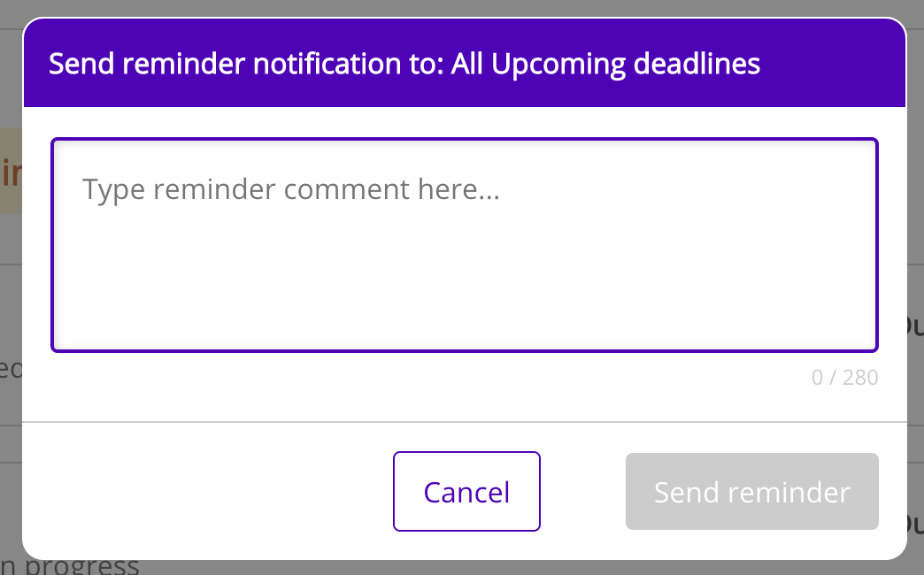Click the truncated "Du" label beside the text area
The height and width of the screenshot is (575, 924).
pos(914,326)
